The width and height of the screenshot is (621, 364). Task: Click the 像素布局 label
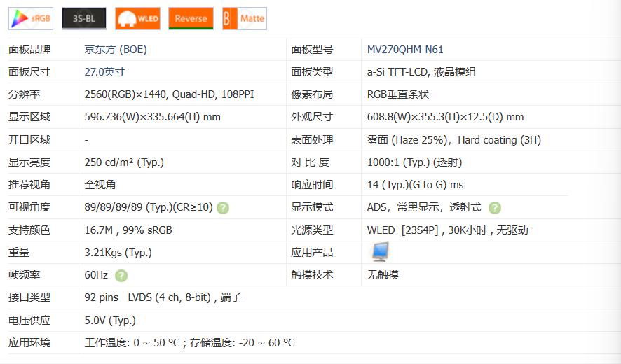pos(312,94)
